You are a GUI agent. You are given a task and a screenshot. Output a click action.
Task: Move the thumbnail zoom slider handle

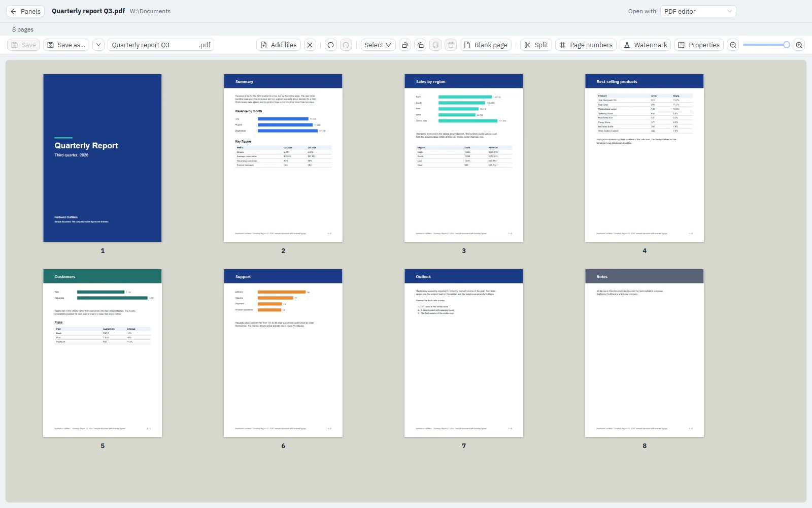coord(786,45)
